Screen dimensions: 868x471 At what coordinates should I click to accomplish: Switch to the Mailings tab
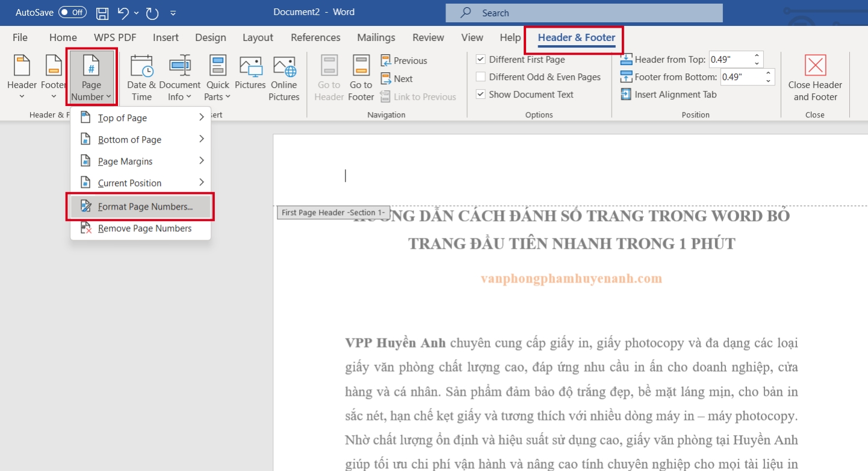coord(376,37)
